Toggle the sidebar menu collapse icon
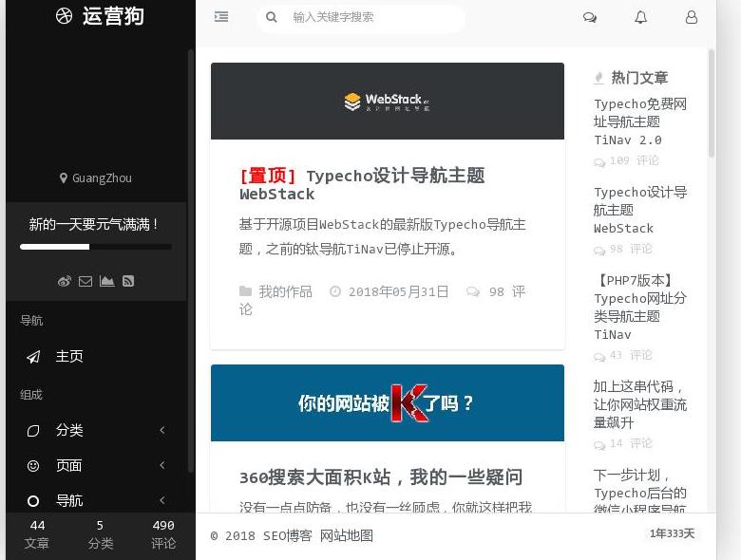The image size is (741, 560). pyautogui.click(x=220, y=17)
